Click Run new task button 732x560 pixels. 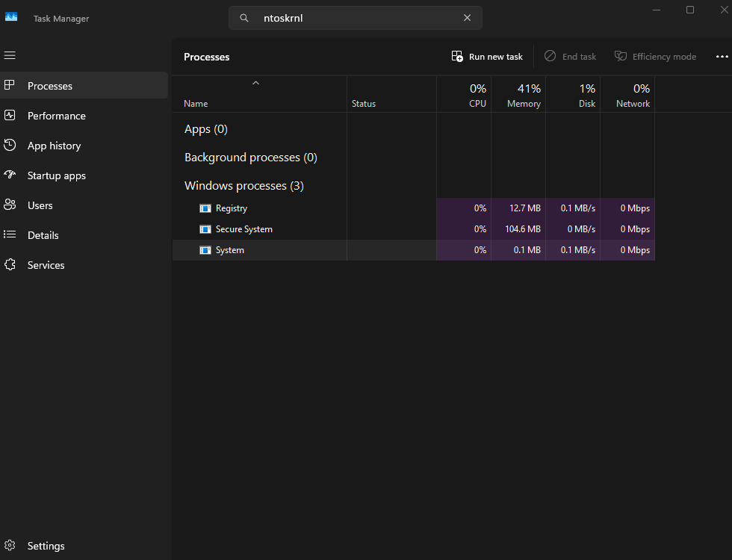[487, 57]
